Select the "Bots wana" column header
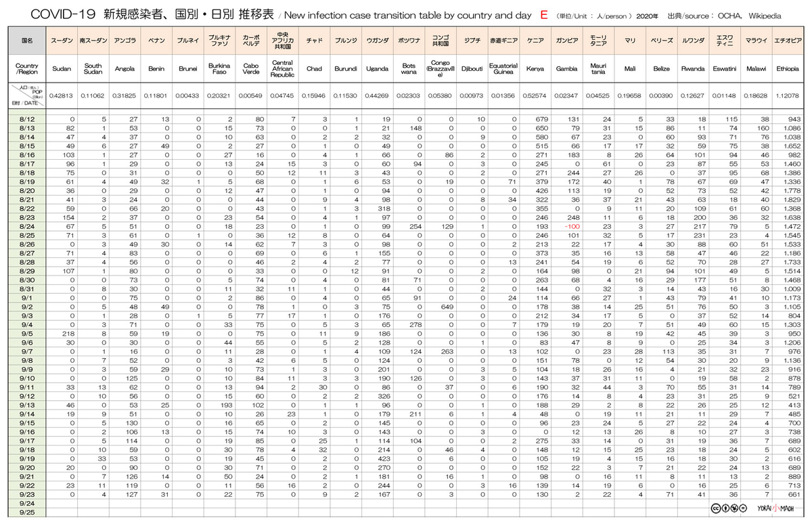 coord(408,68)
